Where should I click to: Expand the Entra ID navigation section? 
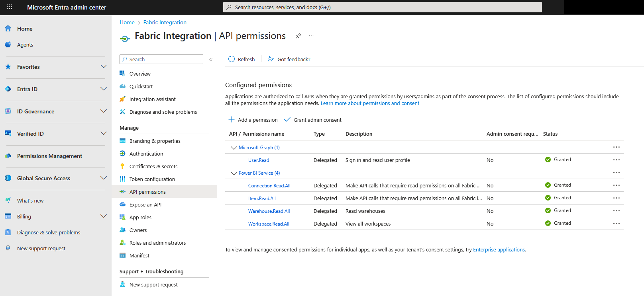pos(103,89)
